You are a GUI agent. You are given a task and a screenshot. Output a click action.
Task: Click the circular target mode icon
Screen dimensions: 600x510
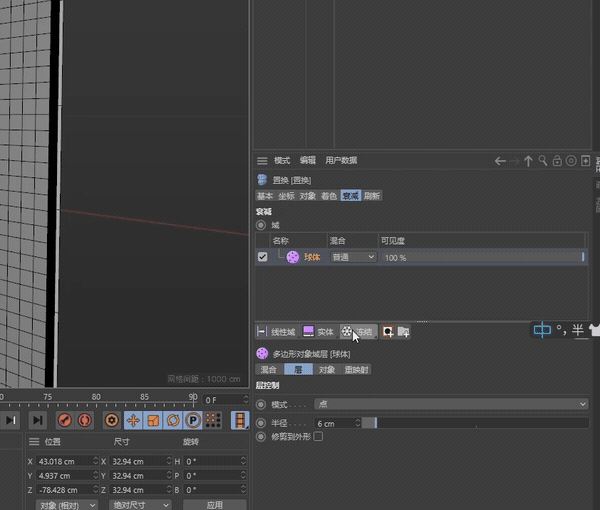571,161
